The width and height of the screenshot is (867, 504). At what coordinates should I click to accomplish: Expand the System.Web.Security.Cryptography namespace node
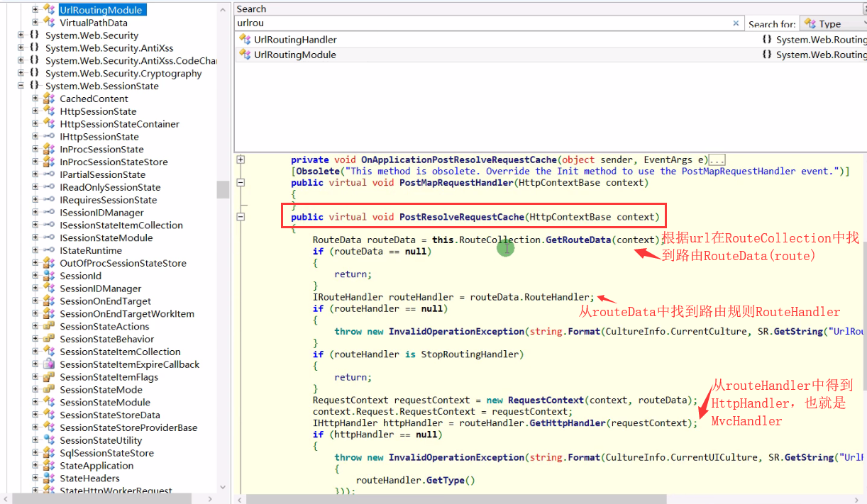21,73
